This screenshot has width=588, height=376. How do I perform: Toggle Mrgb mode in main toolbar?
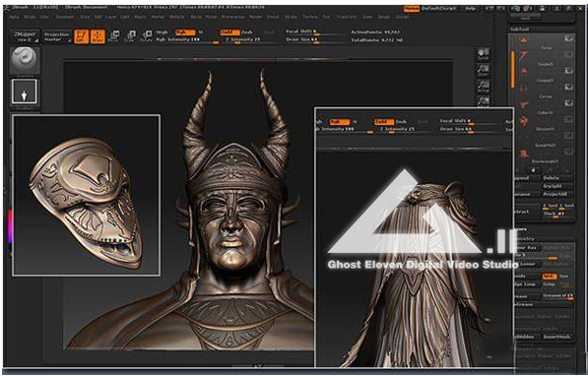click(162, 32)
